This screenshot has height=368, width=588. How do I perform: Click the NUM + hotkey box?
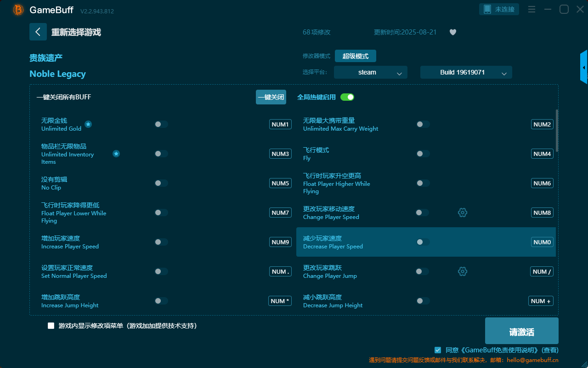click(541, 301)
